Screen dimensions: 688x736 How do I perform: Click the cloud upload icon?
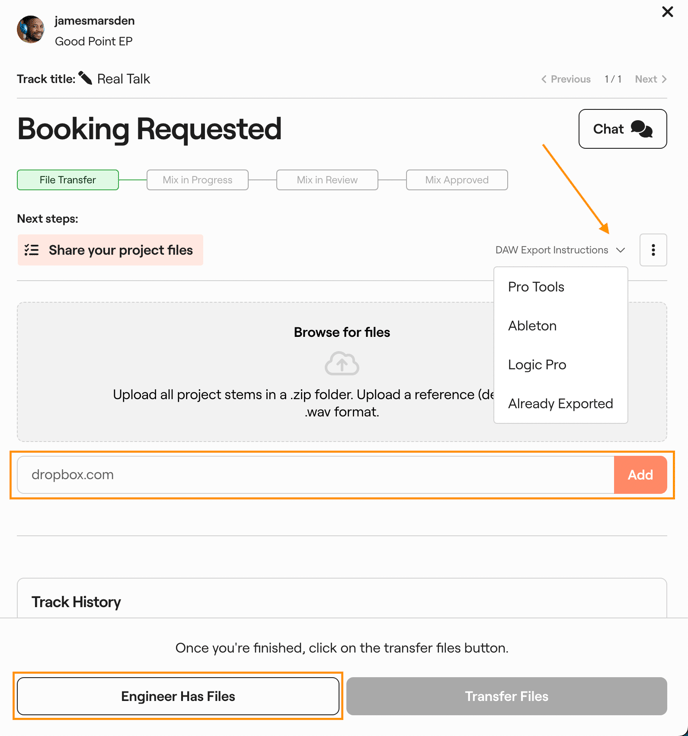pyautogui.click(x=342, y=364)
